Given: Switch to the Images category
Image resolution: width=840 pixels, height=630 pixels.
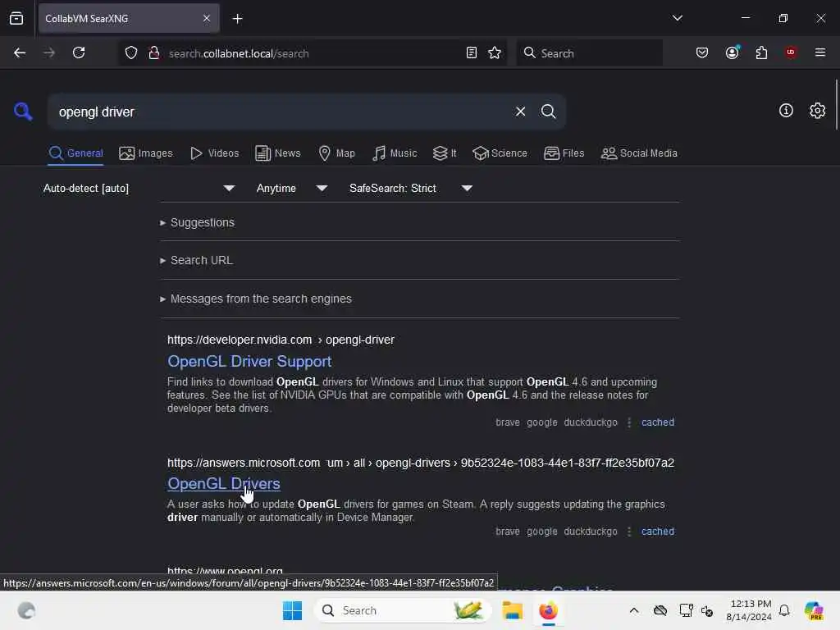Looking at the screenshot, I should point(146,153).
